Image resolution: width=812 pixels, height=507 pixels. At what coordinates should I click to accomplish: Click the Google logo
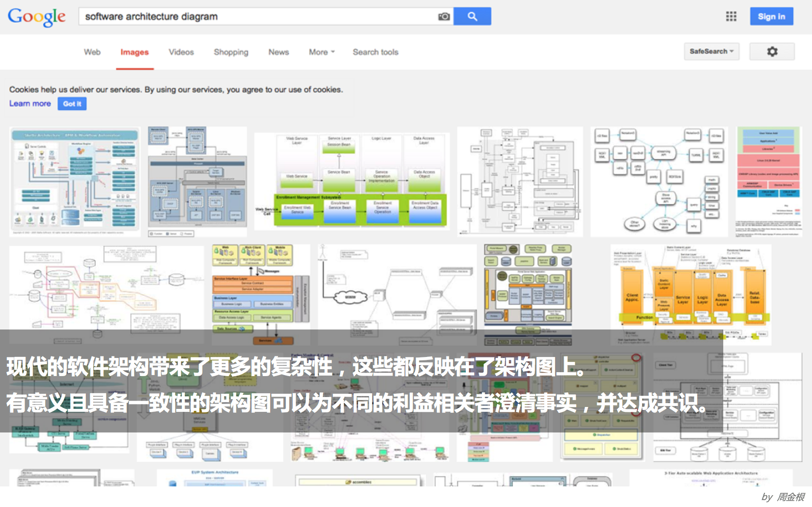tap(36, 17)
